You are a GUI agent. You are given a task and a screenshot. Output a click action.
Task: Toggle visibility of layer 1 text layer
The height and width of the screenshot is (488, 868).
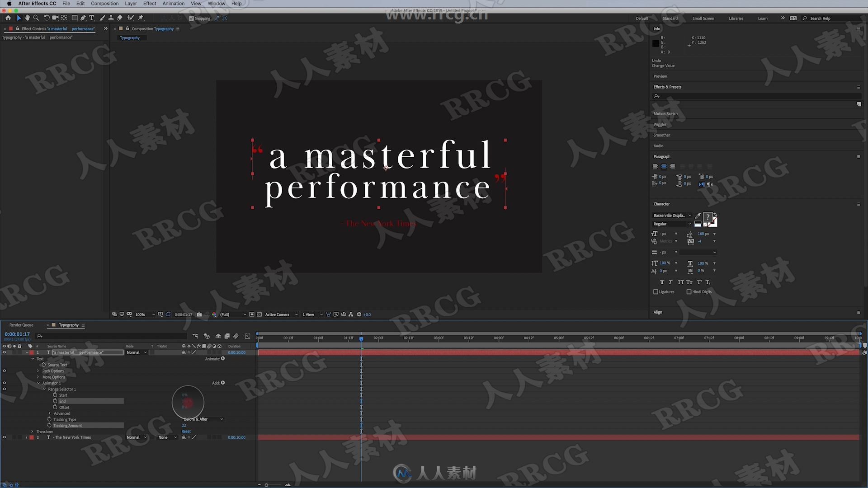click(5, 352)
